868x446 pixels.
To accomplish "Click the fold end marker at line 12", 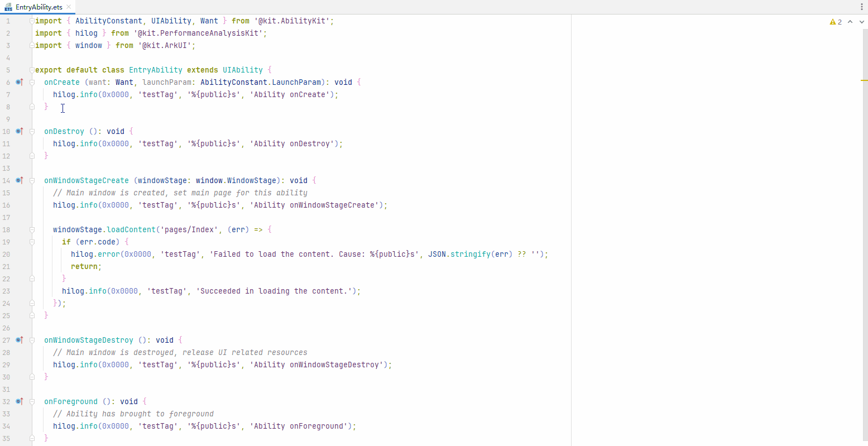I will tap(32, 156).
